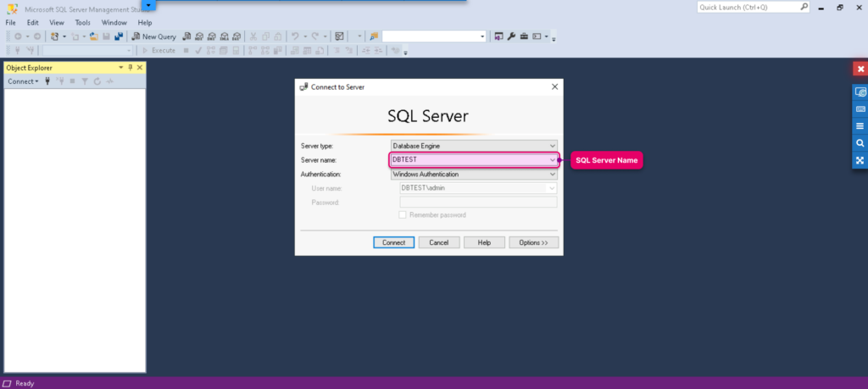Click the Cancel button in dialog
868x389 pixels.
click(x=439, y=242)
